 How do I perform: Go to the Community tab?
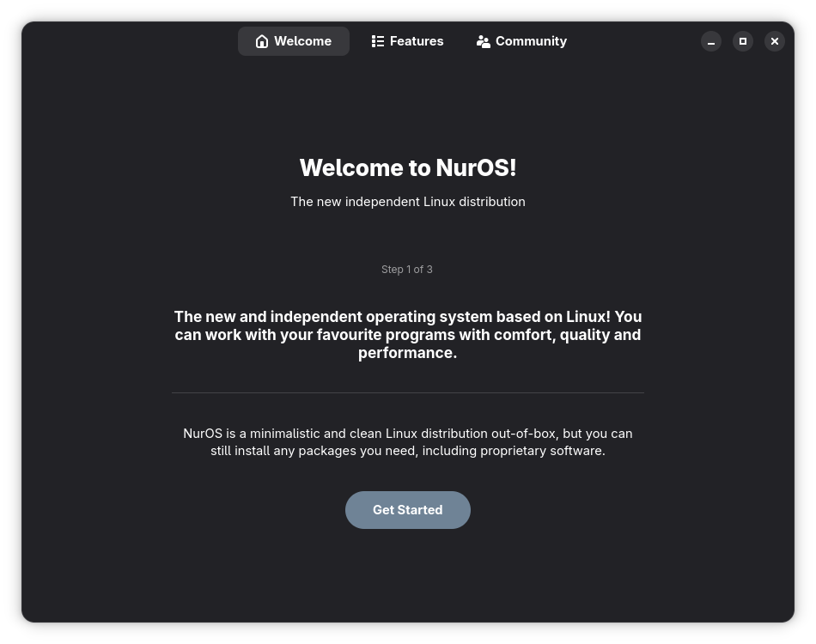point(522,41)
